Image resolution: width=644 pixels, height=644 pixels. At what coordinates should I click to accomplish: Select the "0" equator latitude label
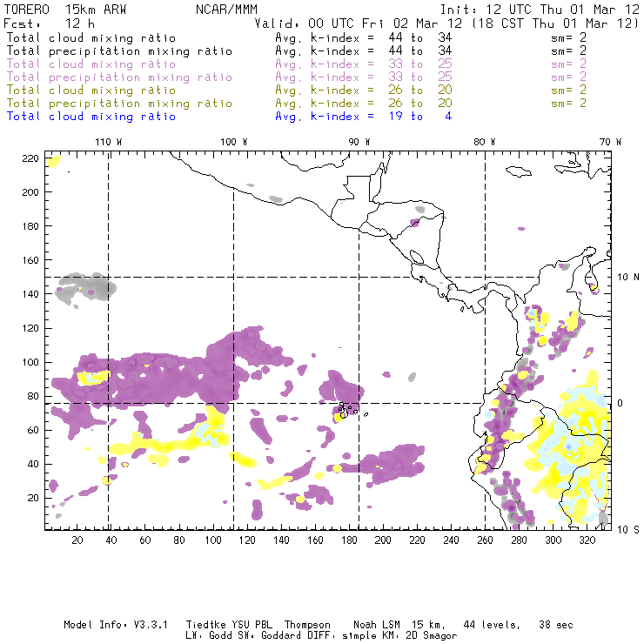(621, 403)
